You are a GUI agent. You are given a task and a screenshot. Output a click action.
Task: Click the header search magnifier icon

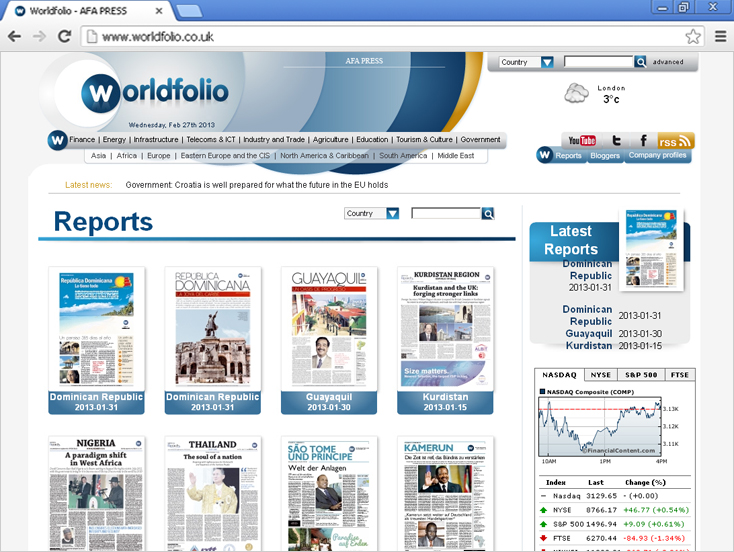pyautogui.click(x=640, y=61)
